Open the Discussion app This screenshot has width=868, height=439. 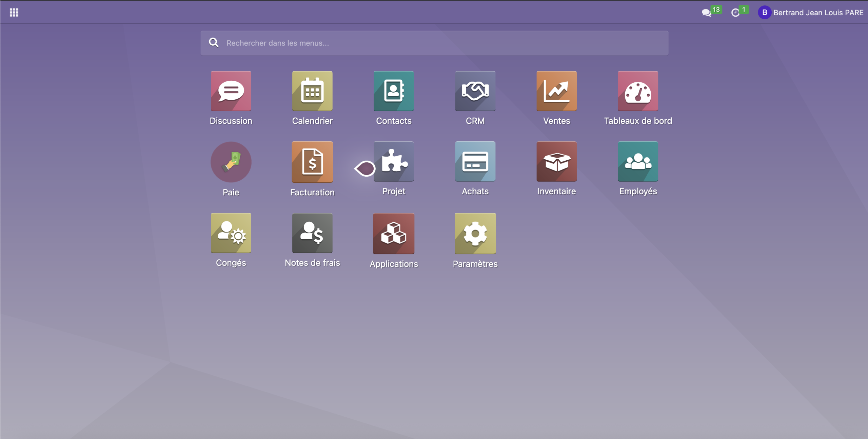click(231, 91)
